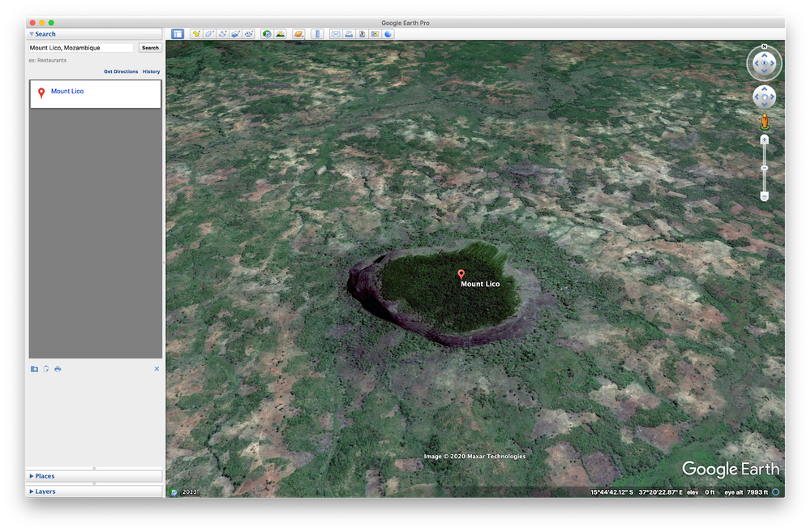Click the 37°20'22.87" E longitude readout
This screenshot has width=811, height=532.
(x=660, y=492)
